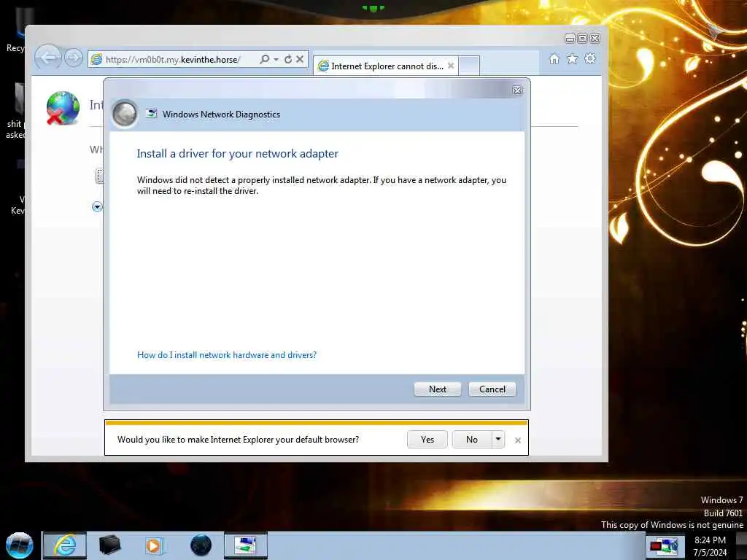Go to the Home page icon
The image size is (747, 560).
coord(554,58)
